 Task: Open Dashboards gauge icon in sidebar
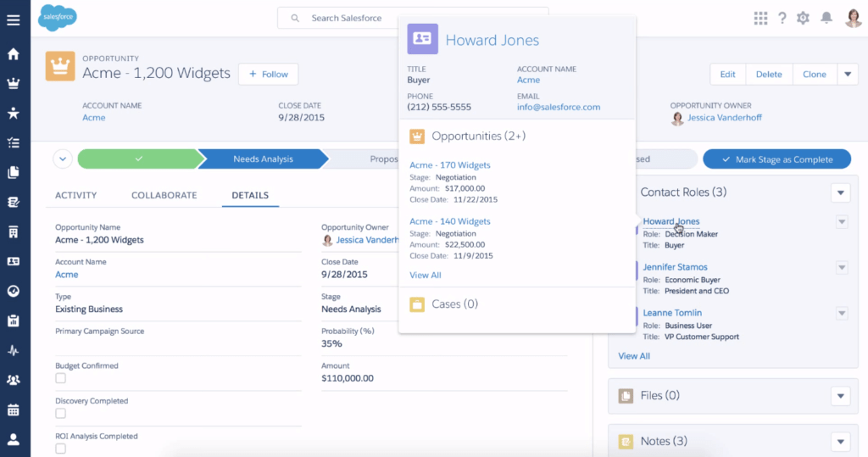(x=14, y=291)
